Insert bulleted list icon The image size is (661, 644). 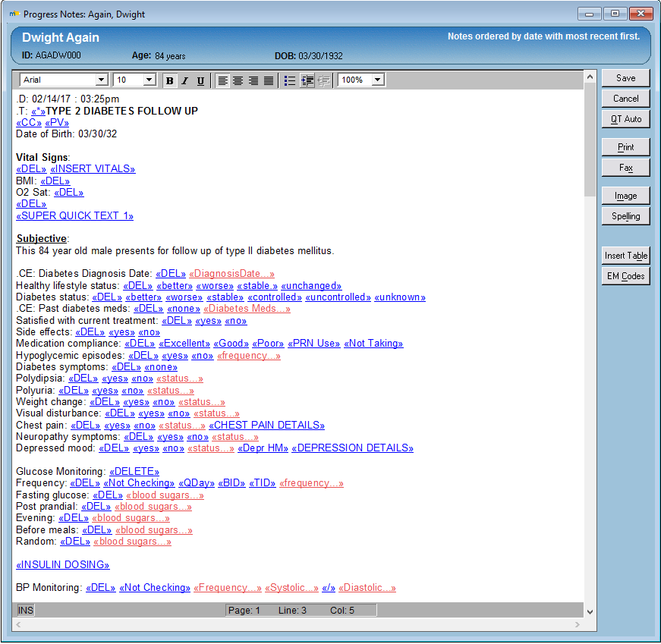click(x=290, y=80)
